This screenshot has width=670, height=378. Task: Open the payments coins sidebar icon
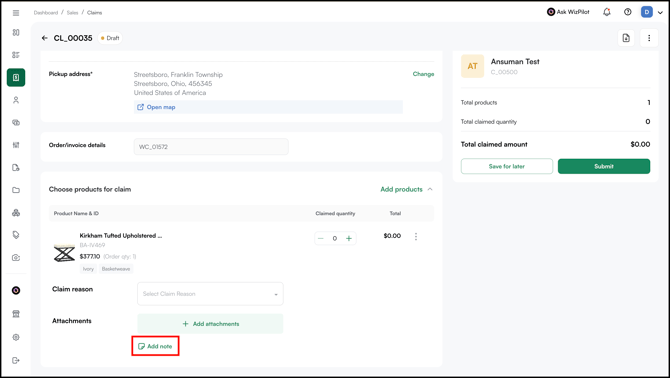(16, 123)
